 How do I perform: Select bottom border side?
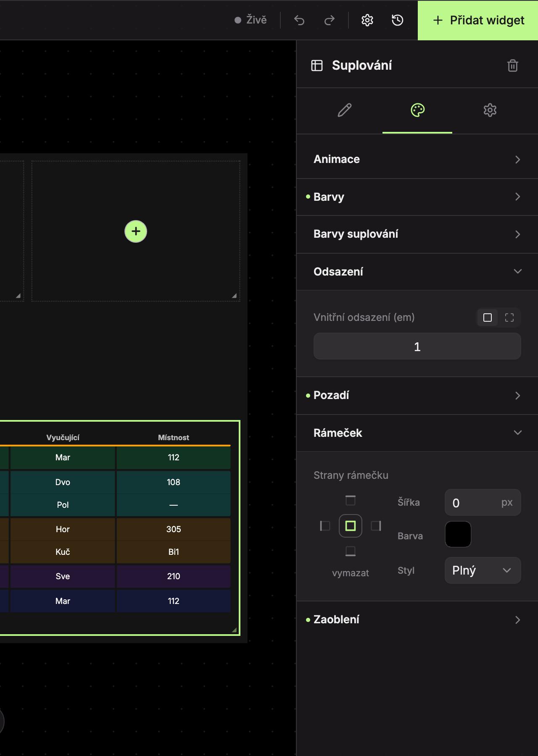pos(351,551)
